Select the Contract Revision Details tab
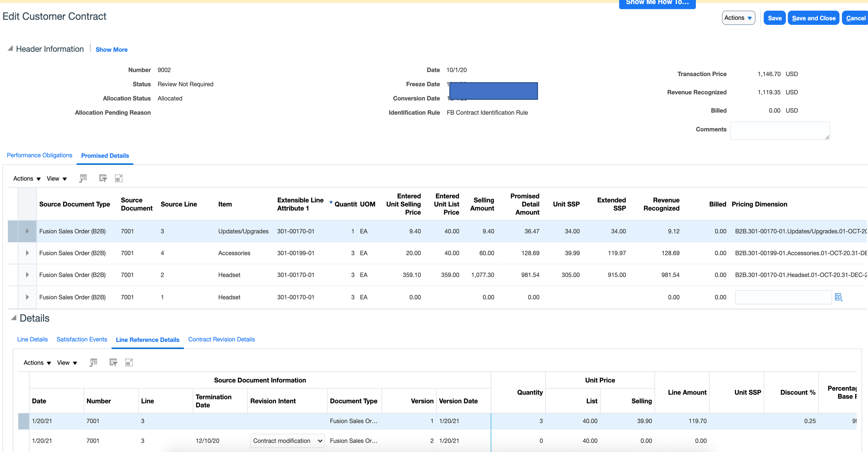This screenshot has height=452, width=868. click(x=221, y=339)
